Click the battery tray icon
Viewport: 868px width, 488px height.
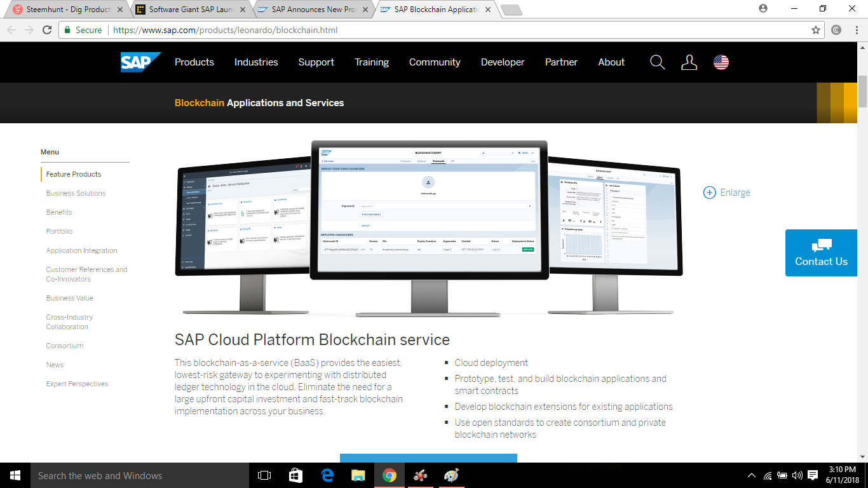pos(782,475)
